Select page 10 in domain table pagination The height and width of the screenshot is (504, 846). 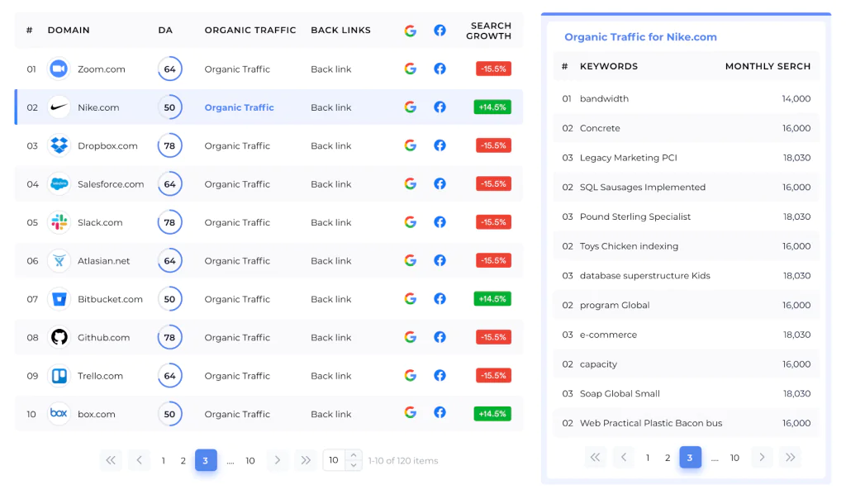point(250,461)
